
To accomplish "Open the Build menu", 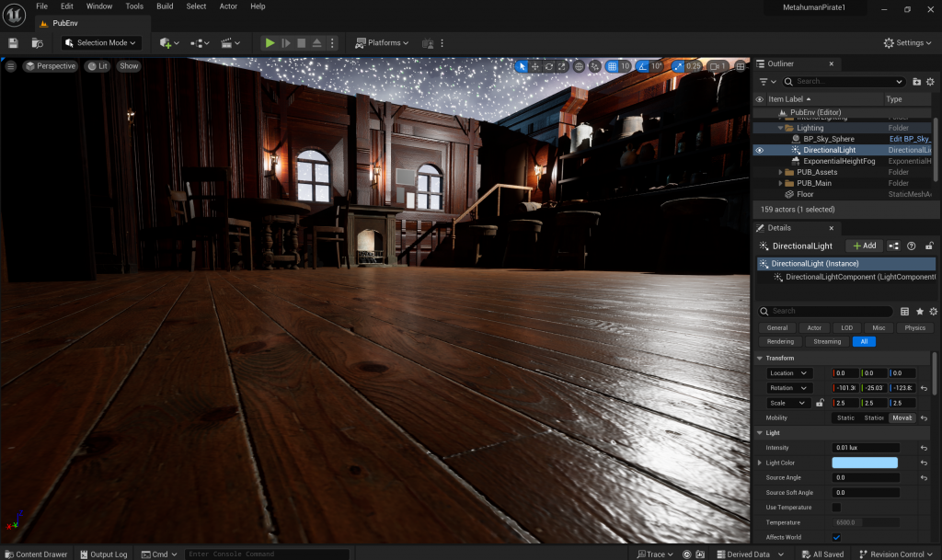I will pos(165,6).
